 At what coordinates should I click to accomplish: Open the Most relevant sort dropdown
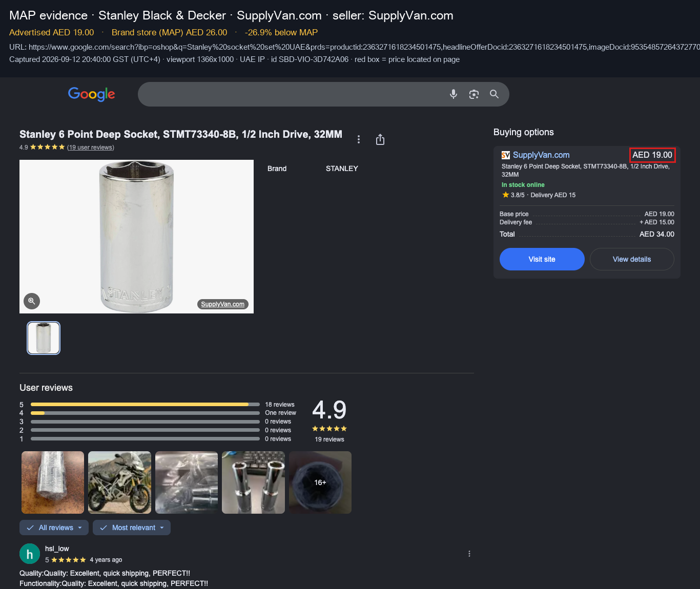132,528
